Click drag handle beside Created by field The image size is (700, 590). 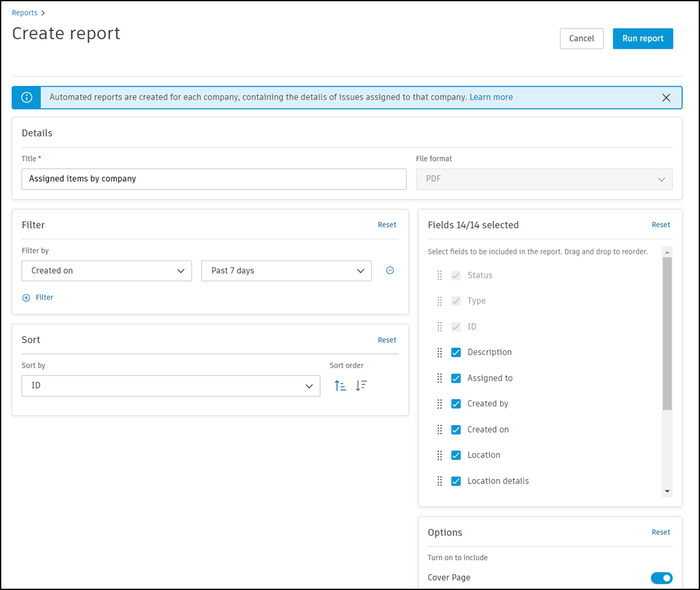(439, 404)
